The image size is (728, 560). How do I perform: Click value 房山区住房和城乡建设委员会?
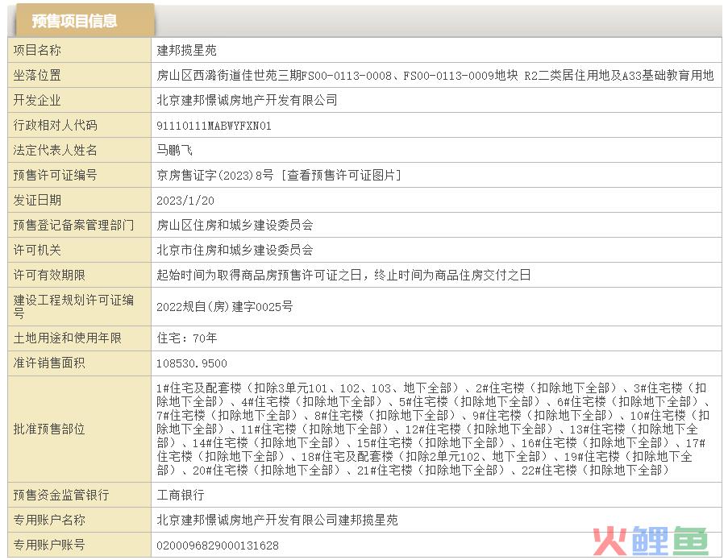tap(235, 226)
